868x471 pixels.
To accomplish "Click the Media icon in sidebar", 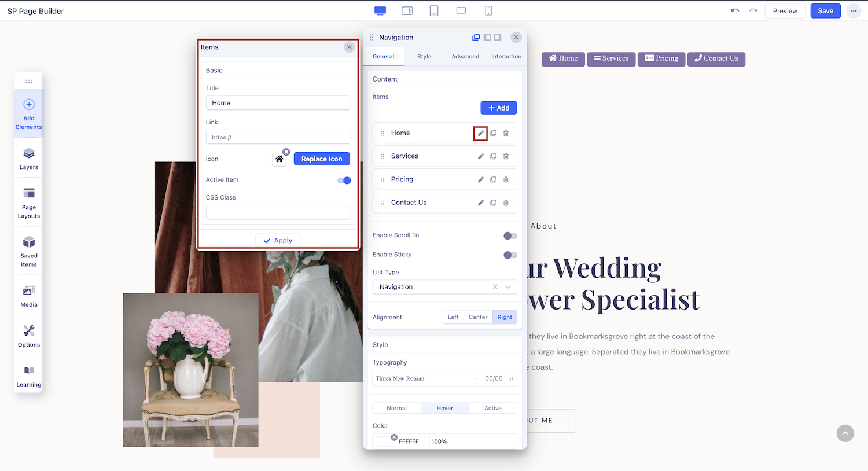I will click(29, 296).
